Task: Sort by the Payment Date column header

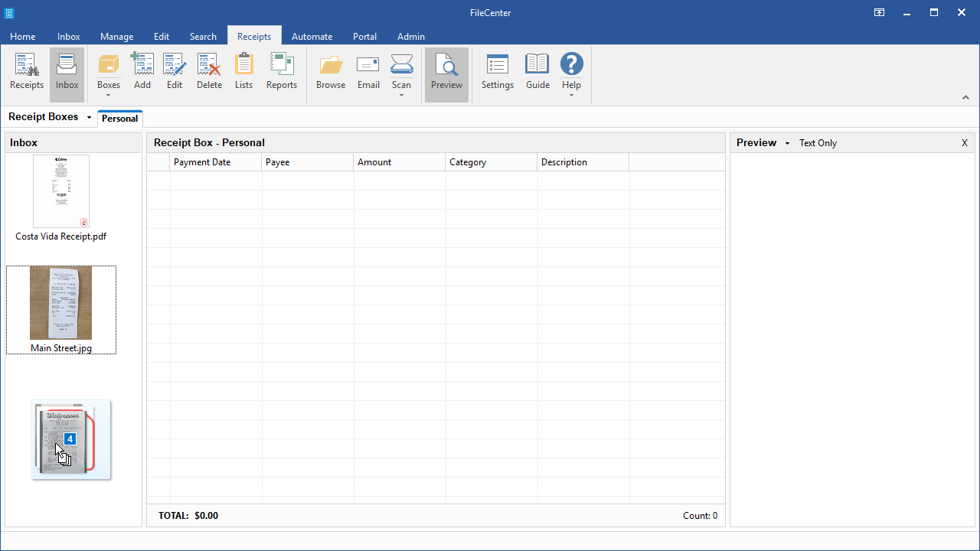Action: [x=202, y=162]
